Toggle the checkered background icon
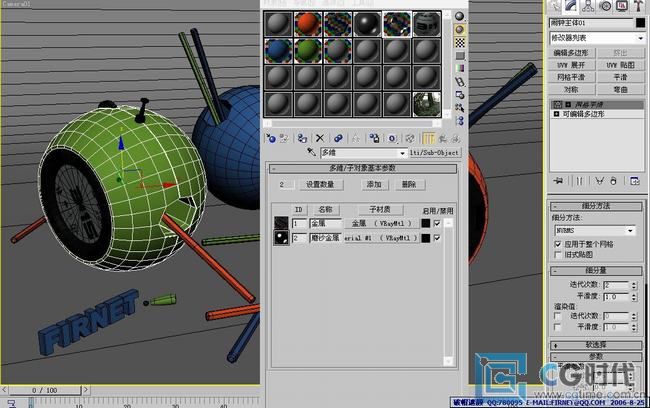Viewport: 650px width, 408px height. pos(460,43)
